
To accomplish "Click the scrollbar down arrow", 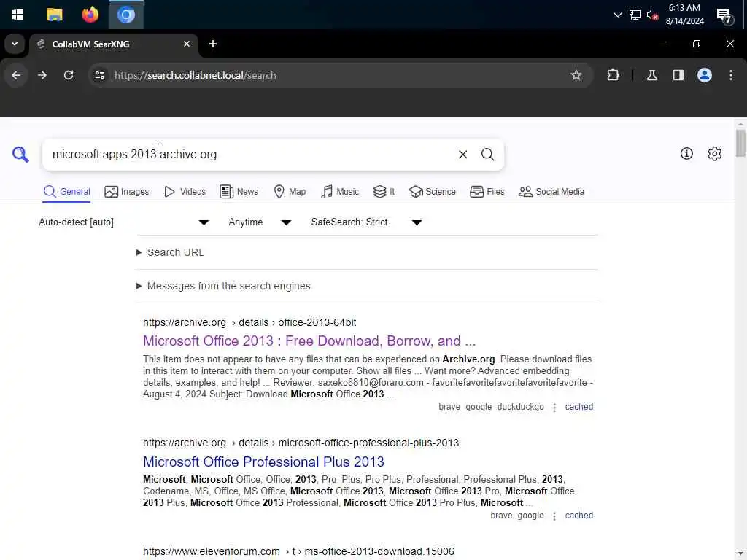I will (x=740, y=555).
